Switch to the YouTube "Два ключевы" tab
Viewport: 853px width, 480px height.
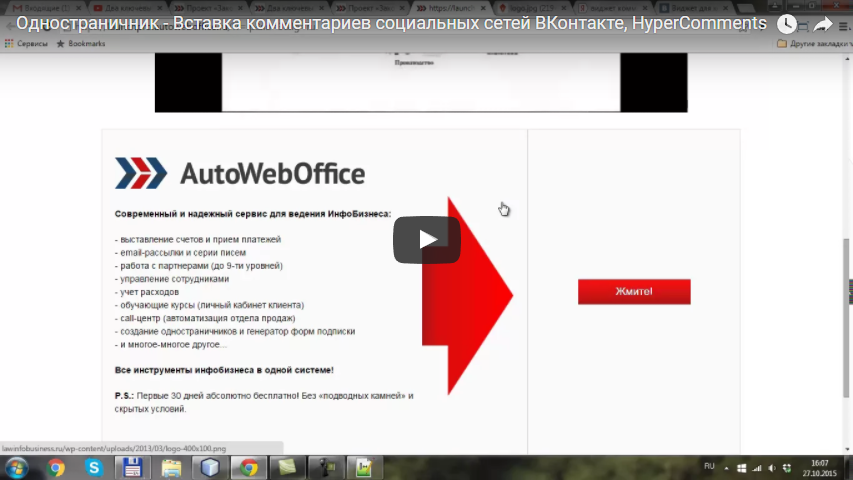[x=127, y=8]
